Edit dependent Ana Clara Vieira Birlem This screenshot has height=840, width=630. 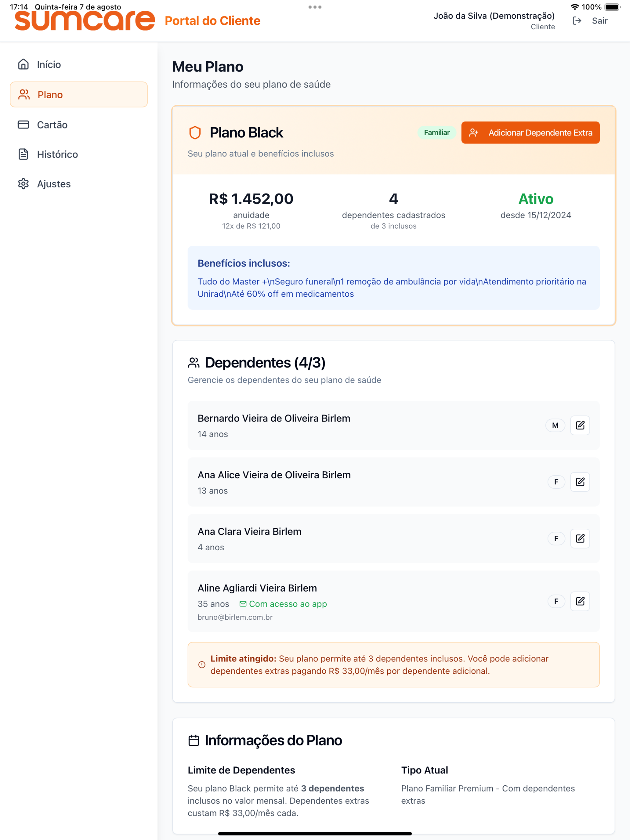tap(580, 538)
